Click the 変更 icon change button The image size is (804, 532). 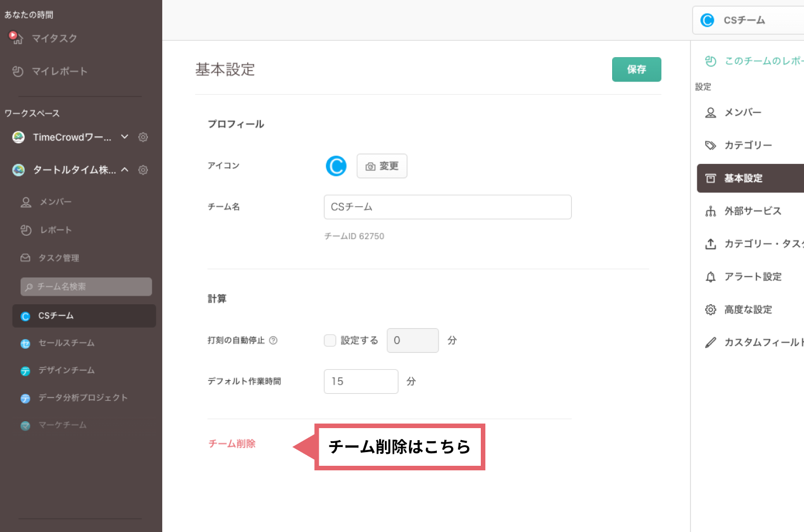382,166
